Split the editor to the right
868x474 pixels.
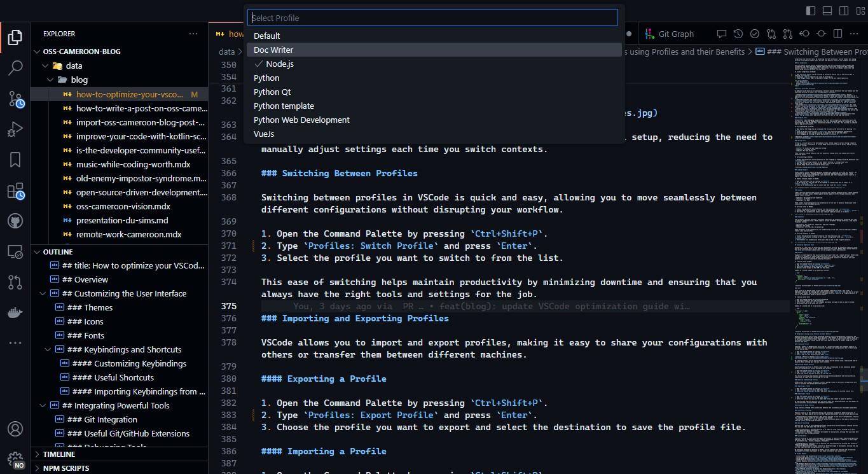[837, 34]
